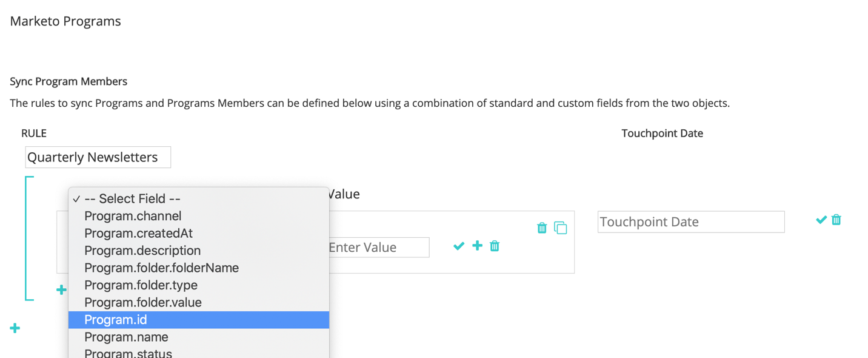Choose Program.name in the field list
This screenshot has height=358, width=868.
pyautogui.click(x=126, y=337)
